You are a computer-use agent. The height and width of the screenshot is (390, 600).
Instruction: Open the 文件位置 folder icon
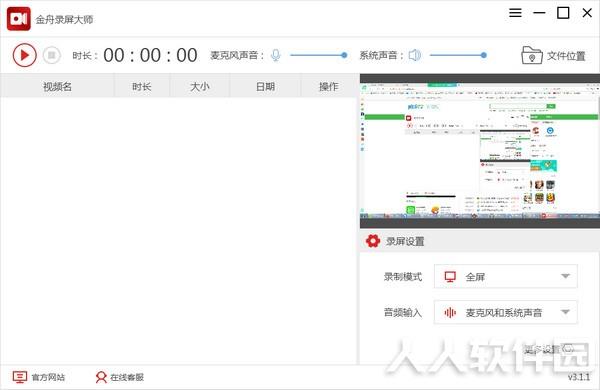point(532,55)
